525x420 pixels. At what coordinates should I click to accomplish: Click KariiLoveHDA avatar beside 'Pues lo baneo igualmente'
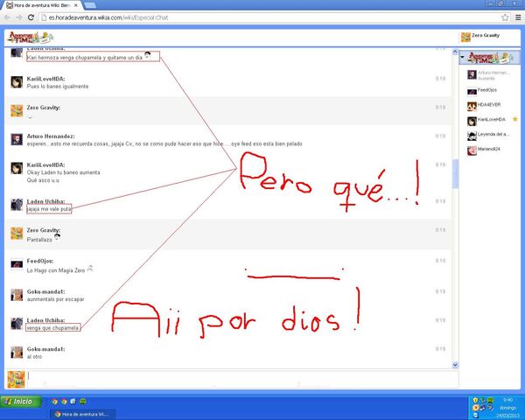pos(17,82)
